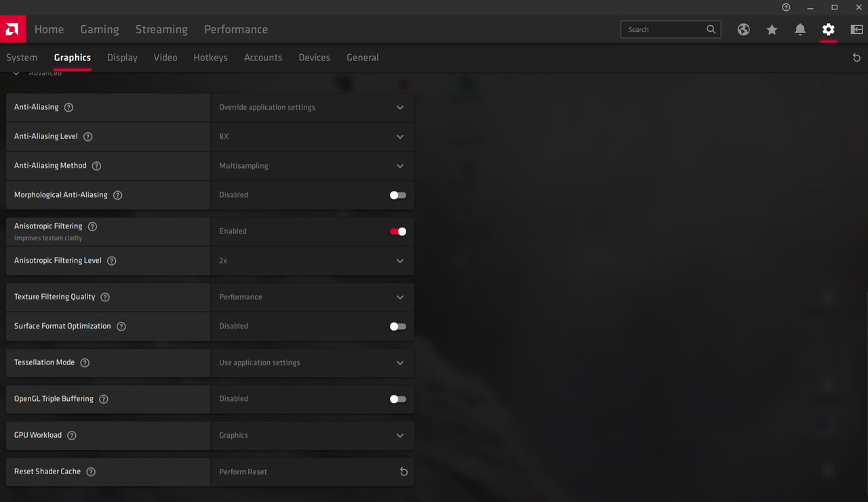Enable OpenGL Triple Buffering toggle
The image size is (868, 502).
[x=398, y=399]
